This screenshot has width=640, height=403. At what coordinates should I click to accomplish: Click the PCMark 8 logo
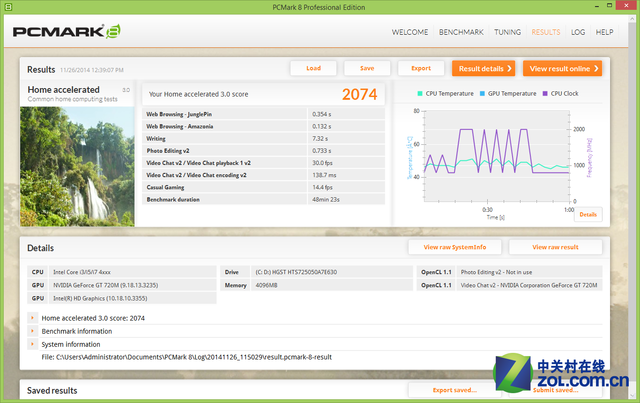coord(67,31)
